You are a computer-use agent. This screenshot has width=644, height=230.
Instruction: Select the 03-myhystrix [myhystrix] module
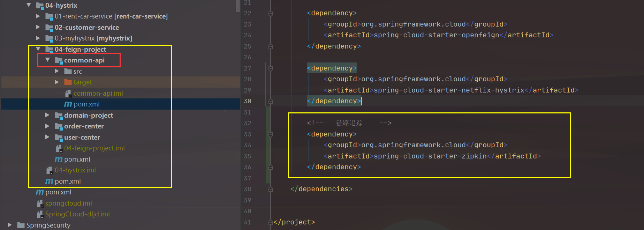point(93,38)
